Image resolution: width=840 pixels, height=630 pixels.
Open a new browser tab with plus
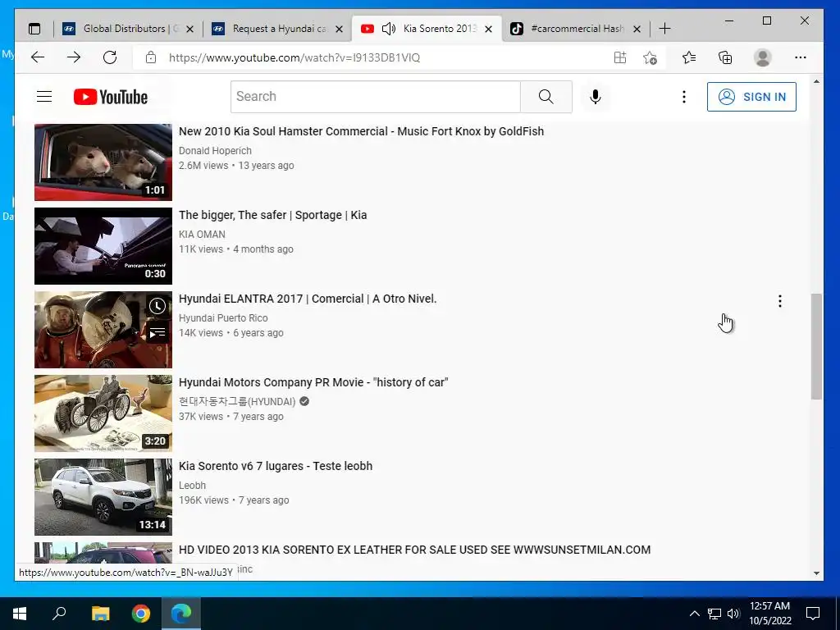coord(664,29)
